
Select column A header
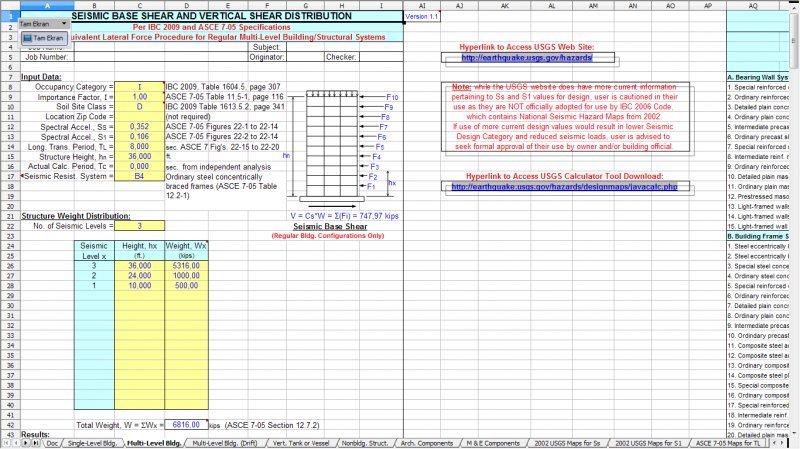[x=47, y=6]
